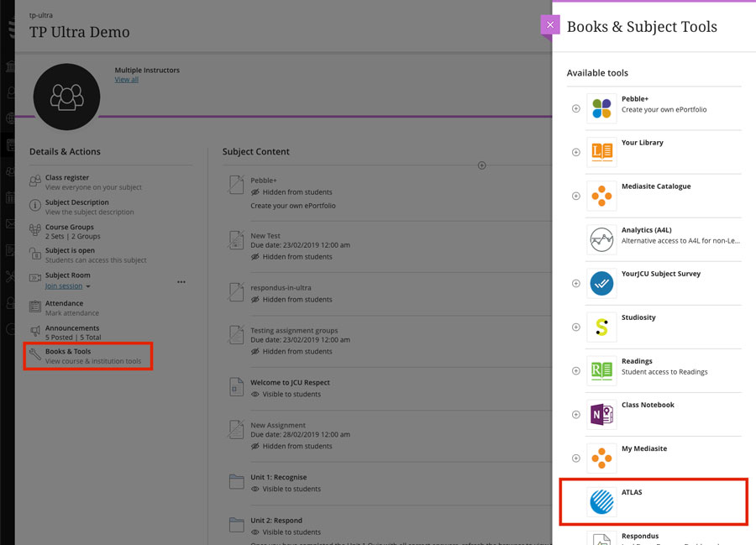
Task: Open the Class Notebook OneNote icon
Action: click(601, 414)
